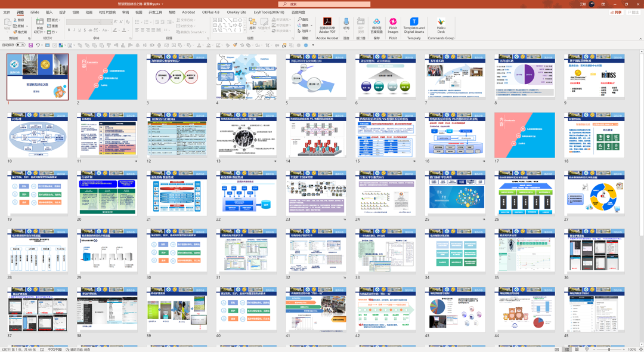Adjust the zoom slider in status bar

609,349
